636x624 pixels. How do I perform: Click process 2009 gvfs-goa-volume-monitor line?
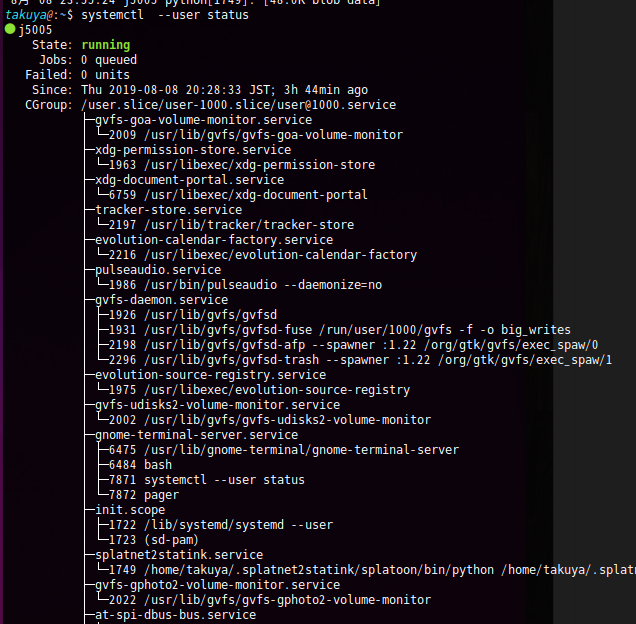coord(256,135)
